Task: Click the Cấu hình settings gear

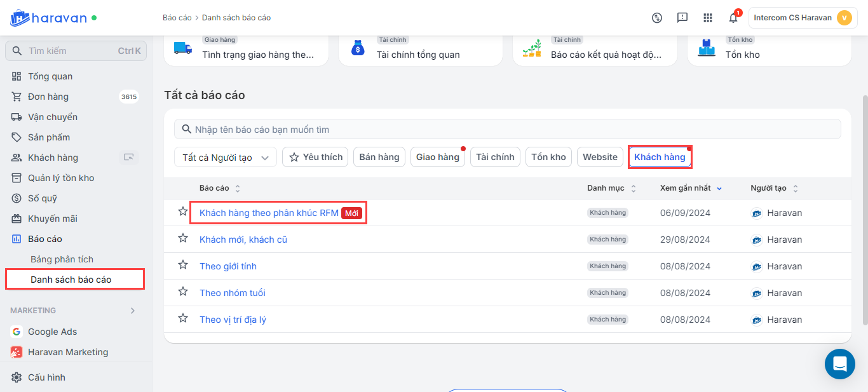Action: tap(17, 377)
